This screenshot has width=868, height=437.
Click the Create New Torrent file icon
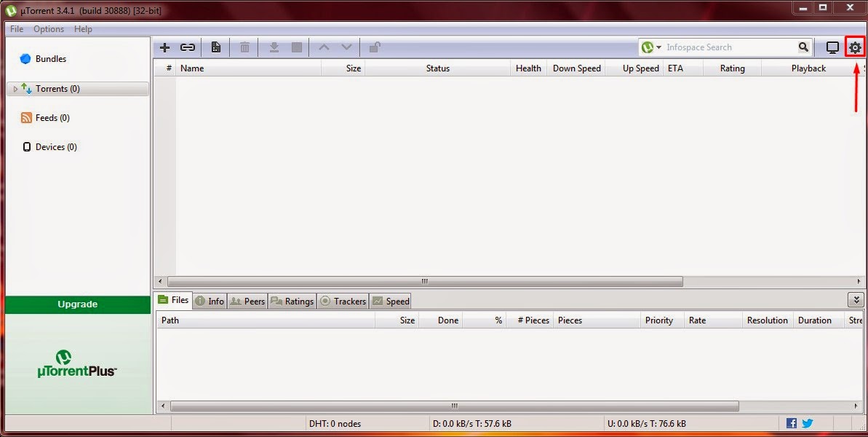pos(216,47)
